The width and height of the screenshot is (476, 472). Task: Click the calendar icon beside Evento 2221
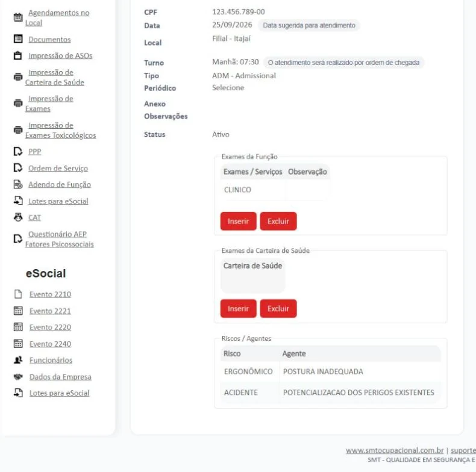click(18, 311)
